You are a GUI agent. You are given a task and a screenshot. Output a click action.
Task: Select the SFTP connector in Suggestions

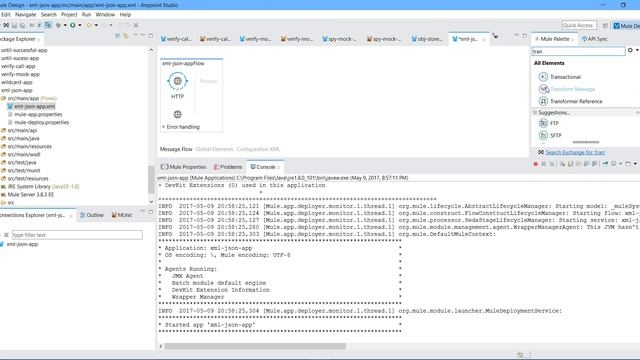[x=550, y=135]
